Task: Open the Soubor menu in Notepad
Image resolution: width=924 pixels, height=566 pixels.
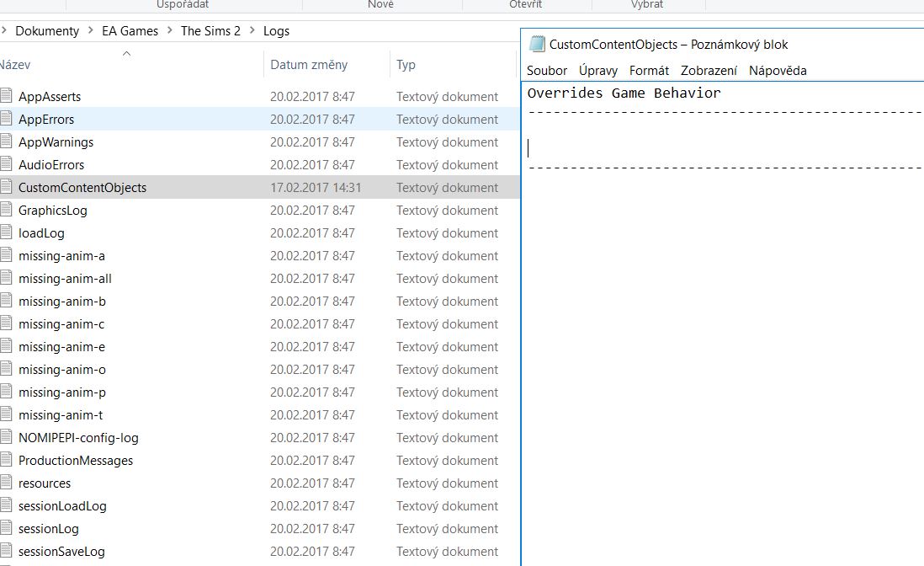Action: pos(547,71)
